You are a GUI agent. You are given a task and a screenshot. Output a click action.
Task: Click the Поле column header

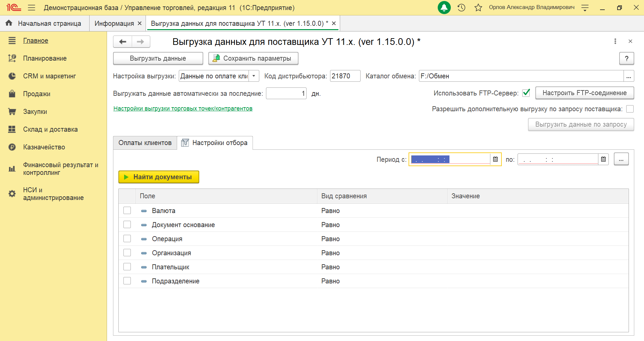(x=226, y=196)
